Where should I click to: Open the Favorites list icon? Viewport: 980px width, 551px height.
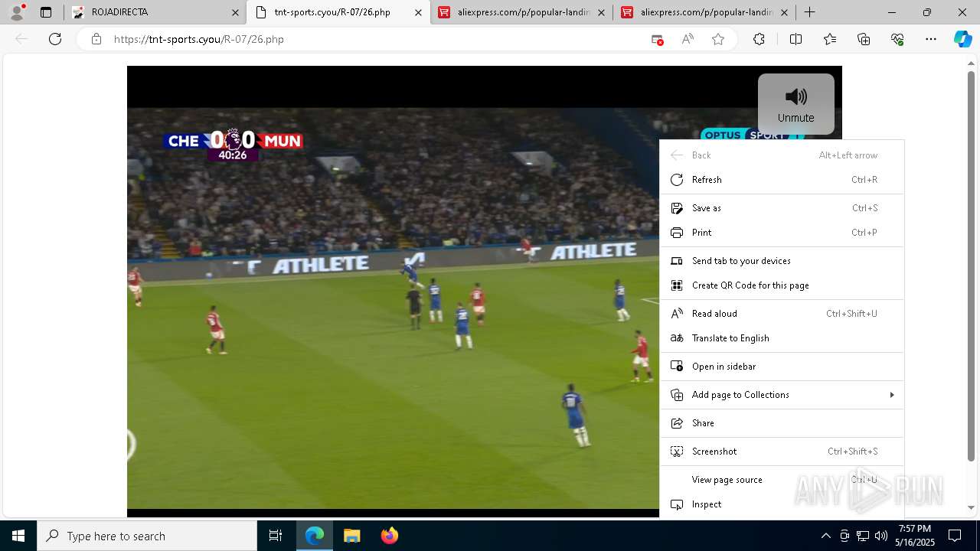point(830,39)
